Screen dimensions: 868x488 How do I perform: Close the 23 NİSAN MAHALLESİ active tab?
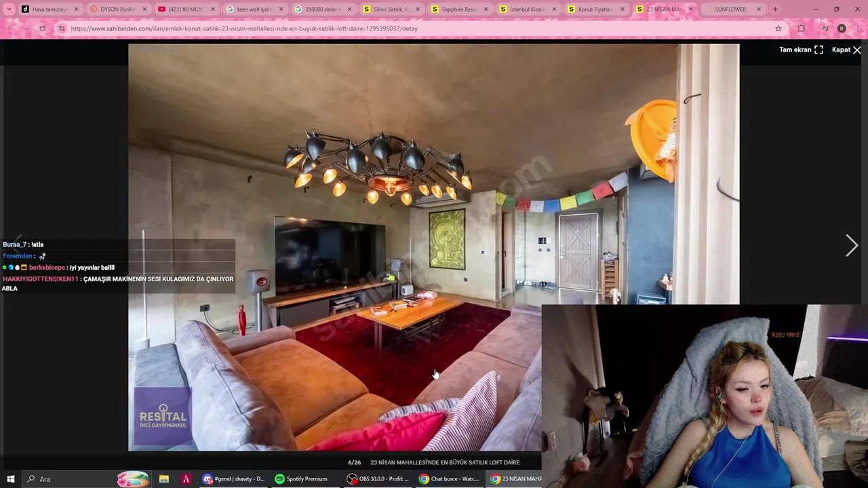tap(690, 9)
